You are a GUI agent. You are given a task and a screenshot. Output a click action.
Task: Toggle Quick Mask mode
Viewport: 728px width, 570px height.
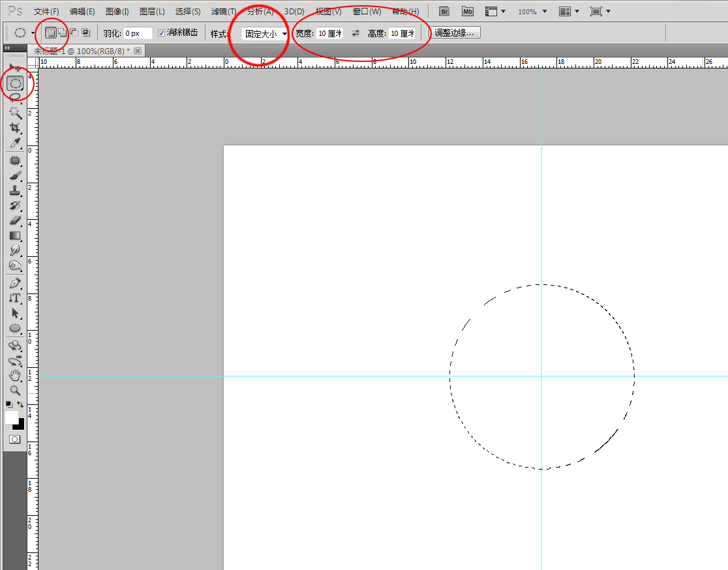[15, 439]
